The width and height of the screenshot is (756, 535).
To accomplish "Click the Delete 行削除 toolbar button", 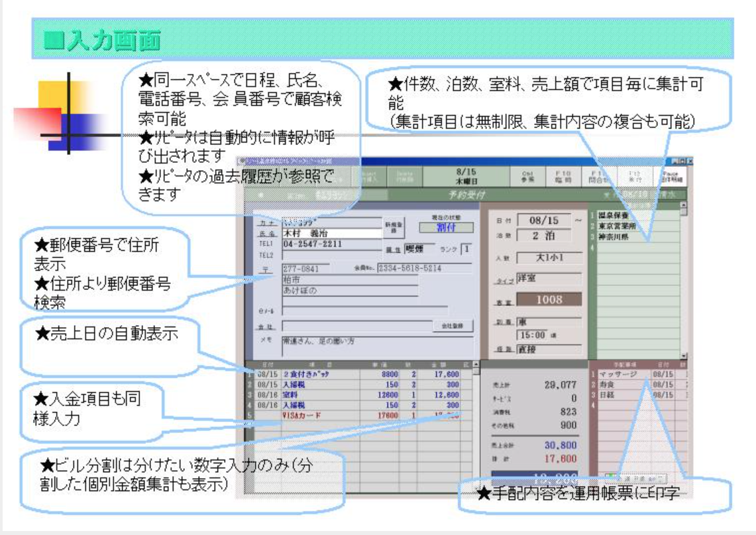I will coord(404,175).
